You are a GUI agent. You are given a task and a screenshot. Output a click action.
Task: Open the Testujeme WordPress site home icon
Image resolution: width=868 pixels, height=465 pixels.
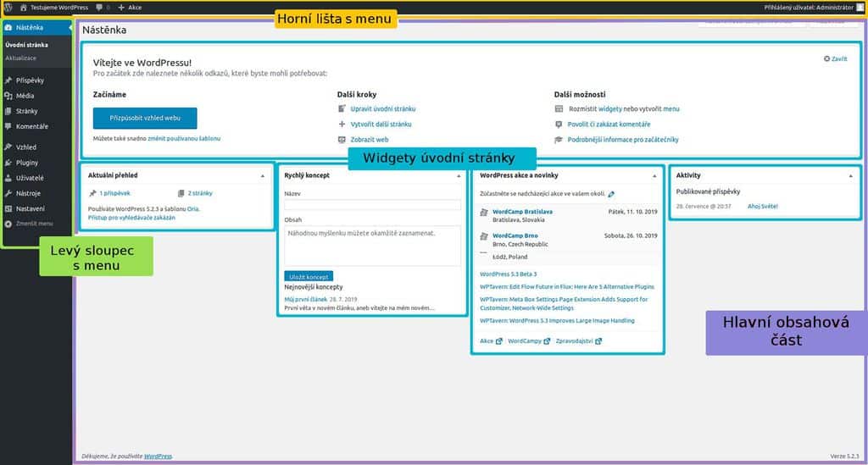pos(23,8)
